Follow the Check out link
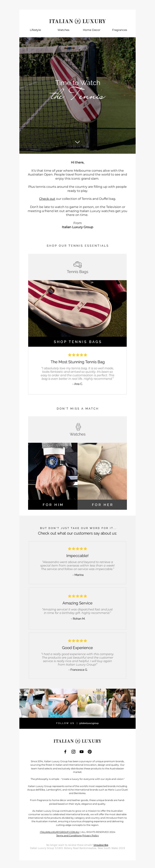 (x=47, y=199)
